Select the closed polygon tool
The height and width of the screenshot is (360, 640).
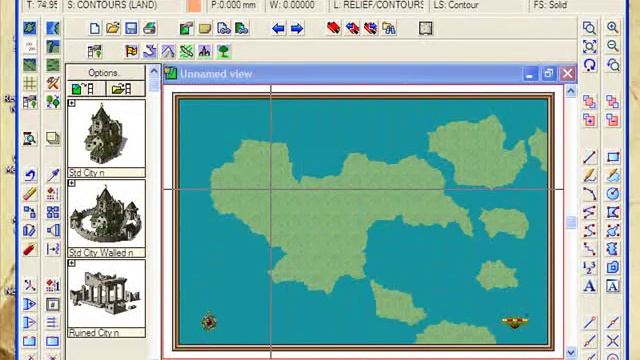click(x=612, y=212)
